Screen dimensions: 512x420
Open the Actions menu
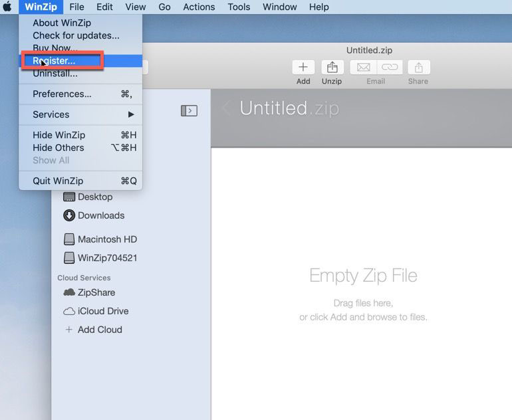click(x=199, y=7)
